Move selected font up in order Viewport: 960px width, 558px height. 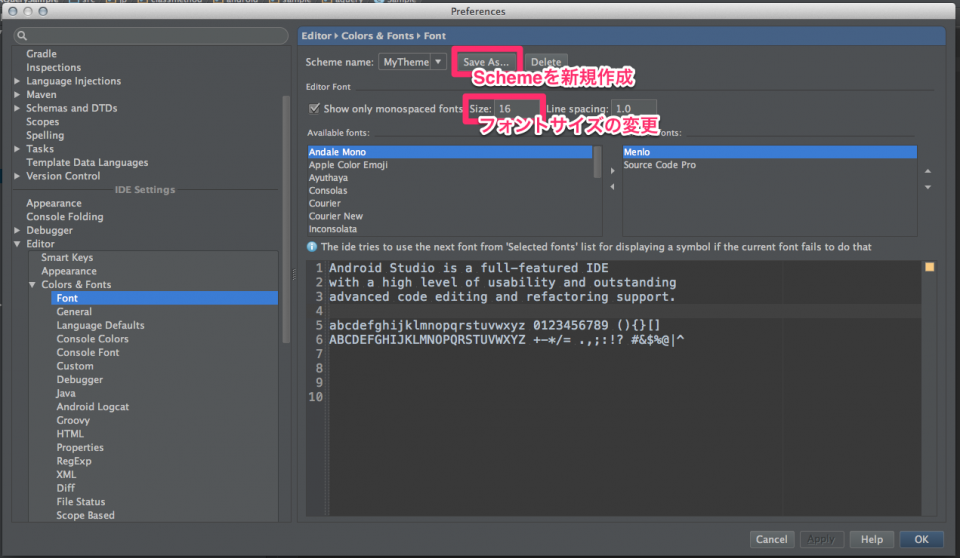tap(928, 172)
